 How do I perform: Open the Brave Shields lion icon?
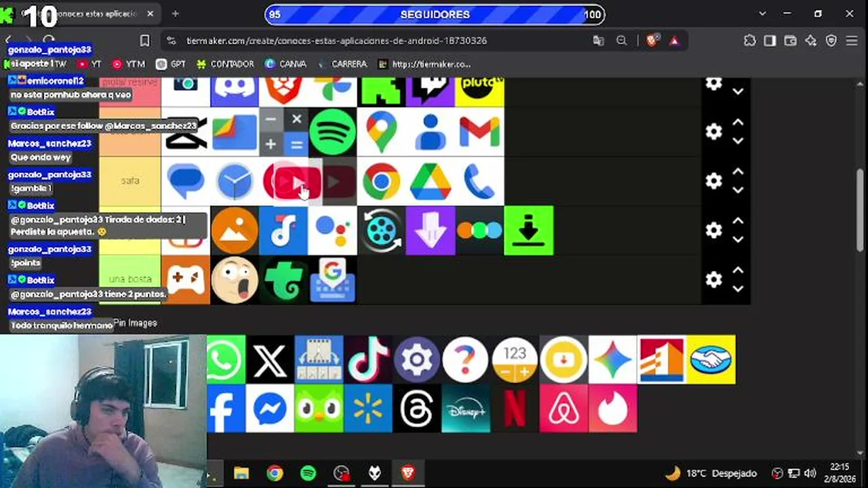652,41
